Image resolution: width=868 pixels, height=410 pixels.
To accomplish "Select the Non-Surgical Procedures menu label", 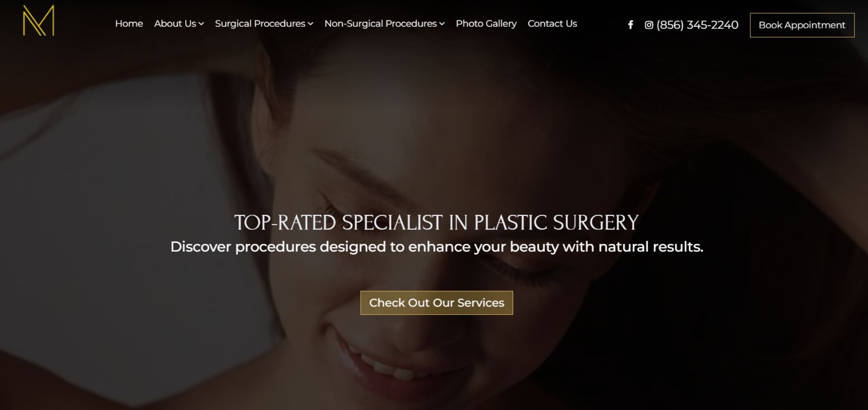I will [x=381, y=23].
